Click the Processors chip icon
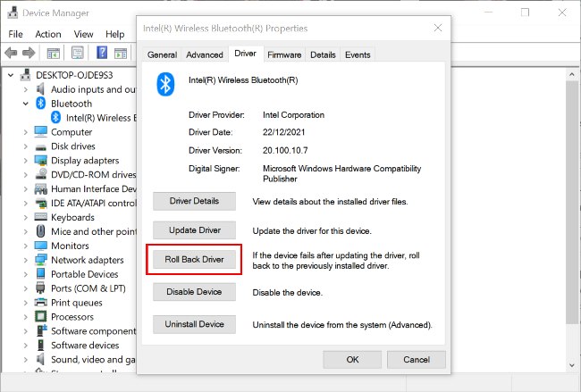 pos(41,316)
